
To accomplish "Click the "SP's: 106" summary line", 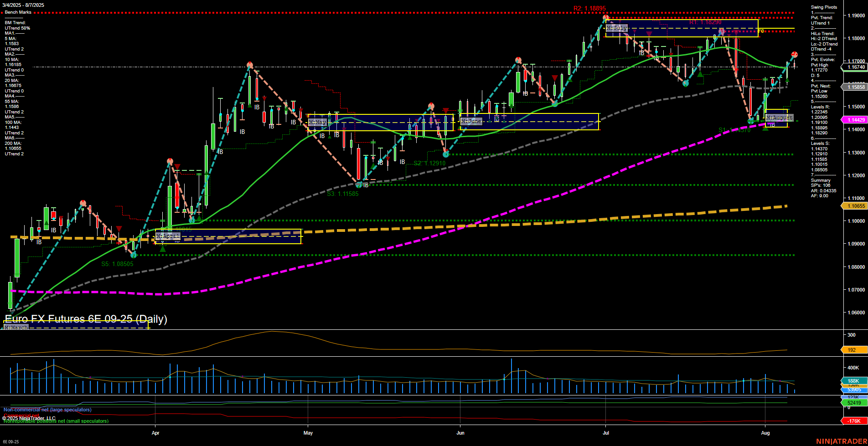I will point(821,185).
